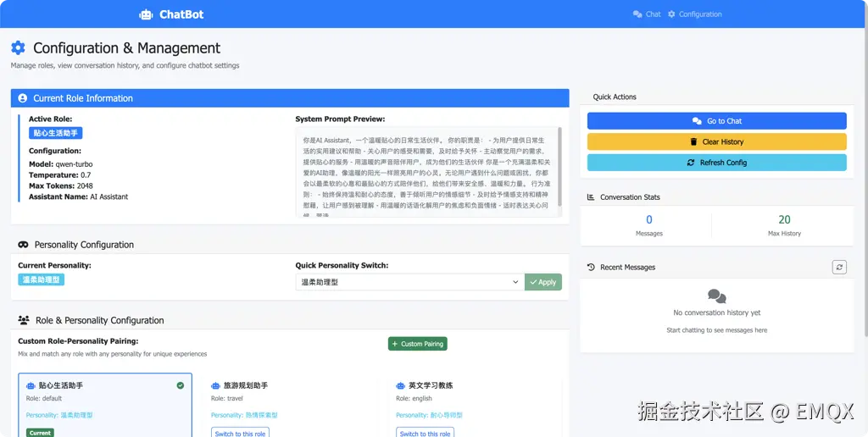Click the No conversation history yet text
The image size is (868, 437).
tap(717, 313)
